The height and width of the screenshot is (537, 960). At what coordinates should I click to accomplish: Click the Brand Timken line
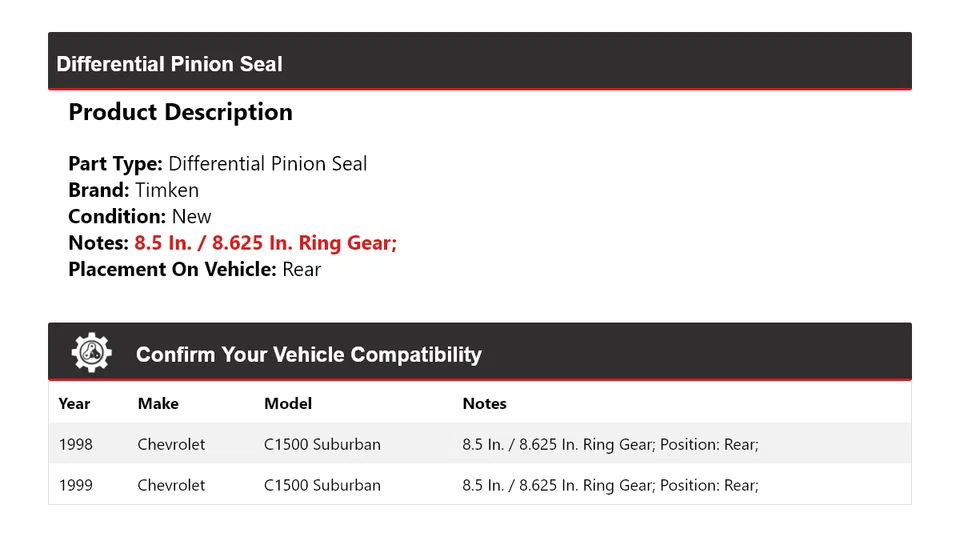133,190
